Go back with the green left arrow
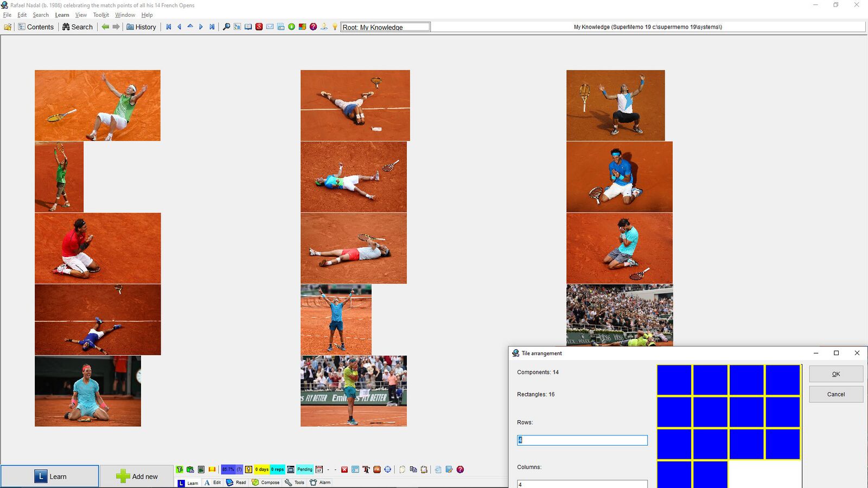The height and width of the screenshot is (488, 868). [105, 27]
